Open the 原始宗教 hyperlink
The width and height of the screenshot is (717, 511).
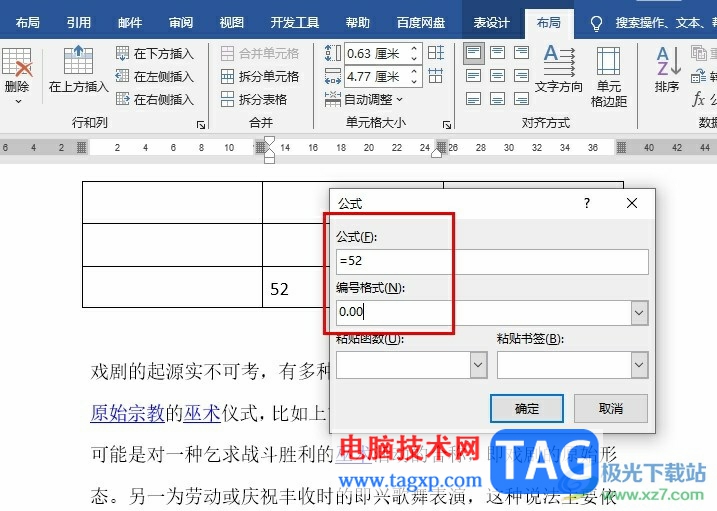[128, 413]
